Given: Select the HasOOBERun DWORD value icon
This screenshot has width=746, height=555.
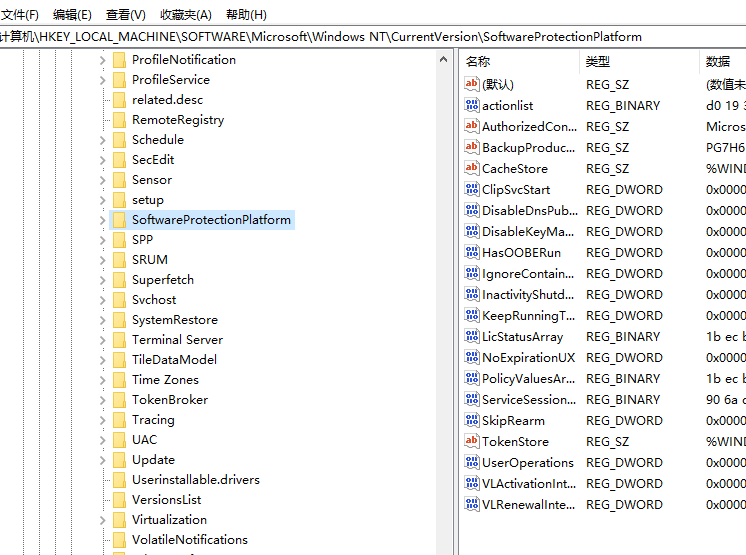Looking at the screenshot, I should 471,252.
